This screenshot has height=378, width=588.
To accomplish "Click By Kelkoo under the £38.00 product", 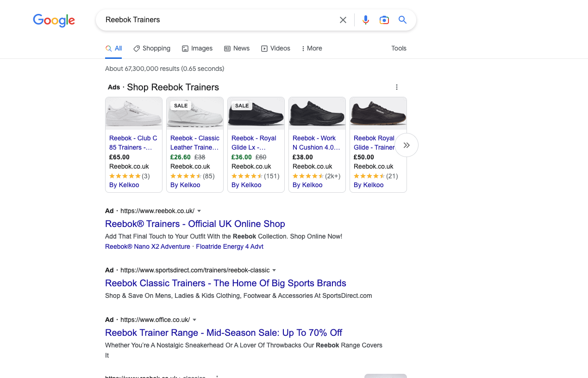I will 307,185.
